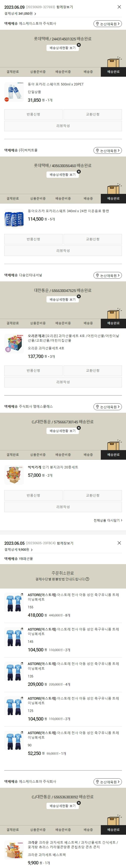The width and height of the screenshot is (126, 868).
Task: Write review for 인기 봉지과자 20종세트
Action: pyautogui.click(x=63, y=507)
